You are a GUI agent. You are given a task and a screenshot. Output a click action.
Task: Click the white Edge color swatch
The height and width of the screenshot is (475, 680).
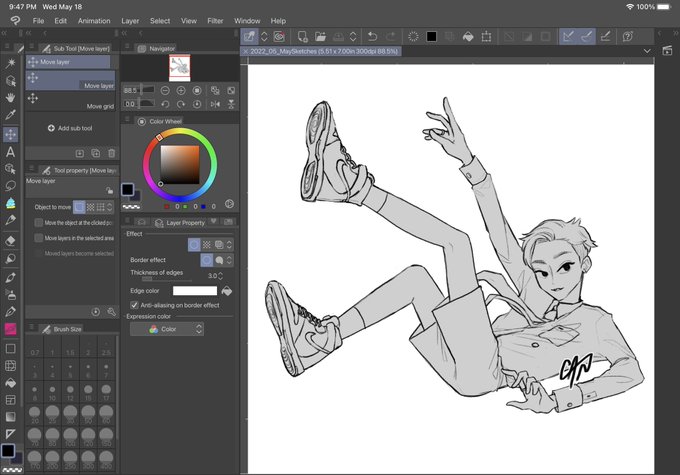[195, 291]
